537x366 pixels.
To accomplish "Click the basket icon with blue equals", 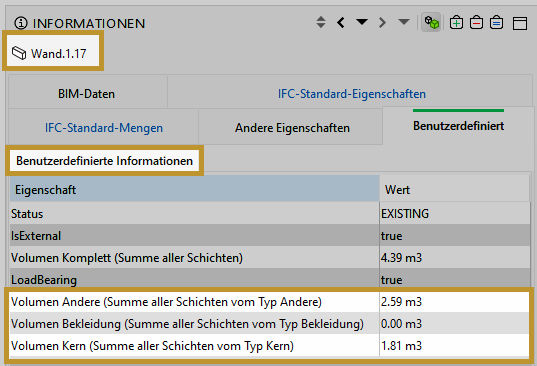I will coord(496,23).
